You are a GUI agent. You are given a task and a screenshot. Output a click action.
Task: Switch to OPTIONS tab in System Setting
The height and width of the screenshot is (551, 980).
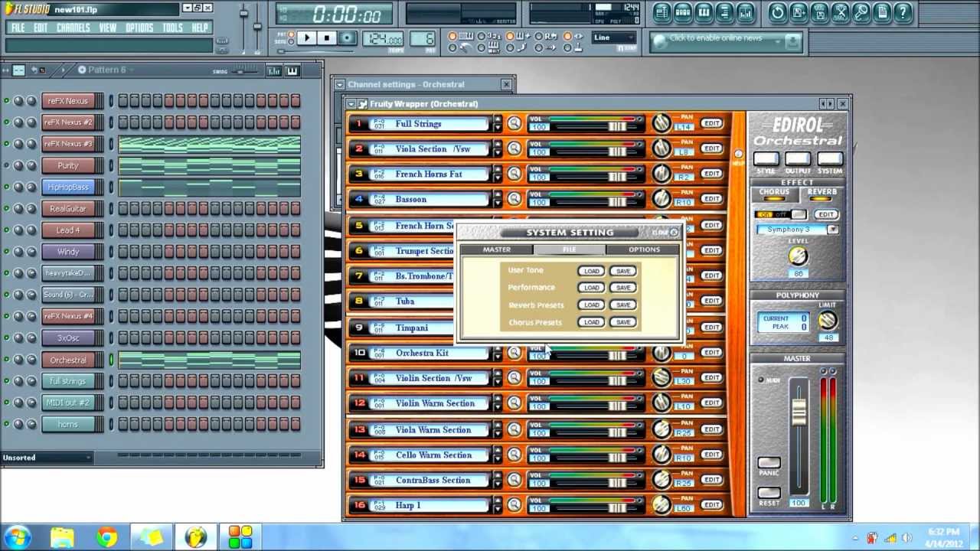643,249
